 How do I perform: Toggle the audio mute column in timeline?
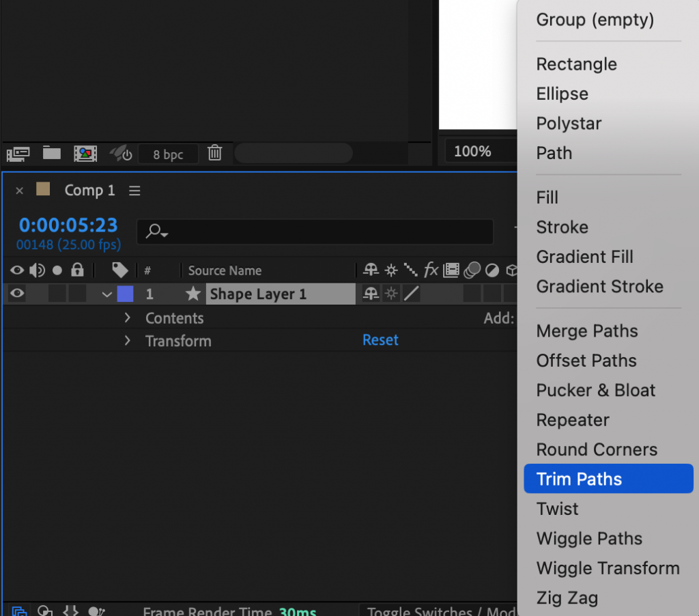coord(38,270)
